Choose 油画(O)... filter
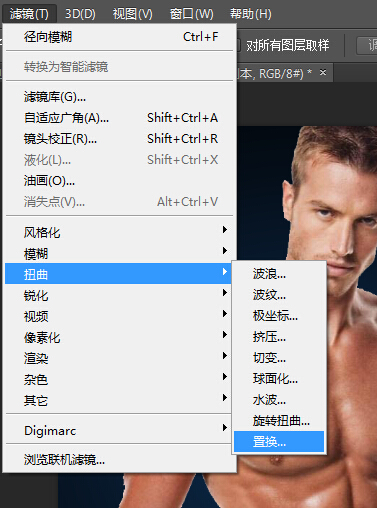The image size is (377, 508). tap(119, 181)
